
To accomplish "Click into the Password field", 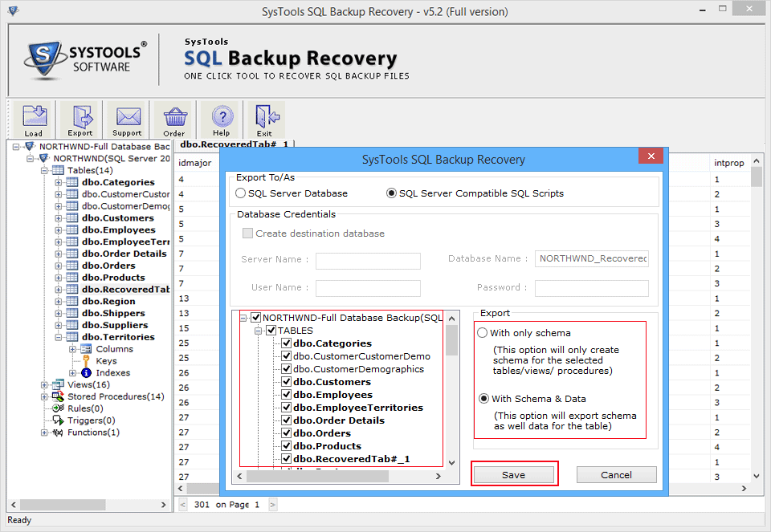I will click(x=592, y=288).
